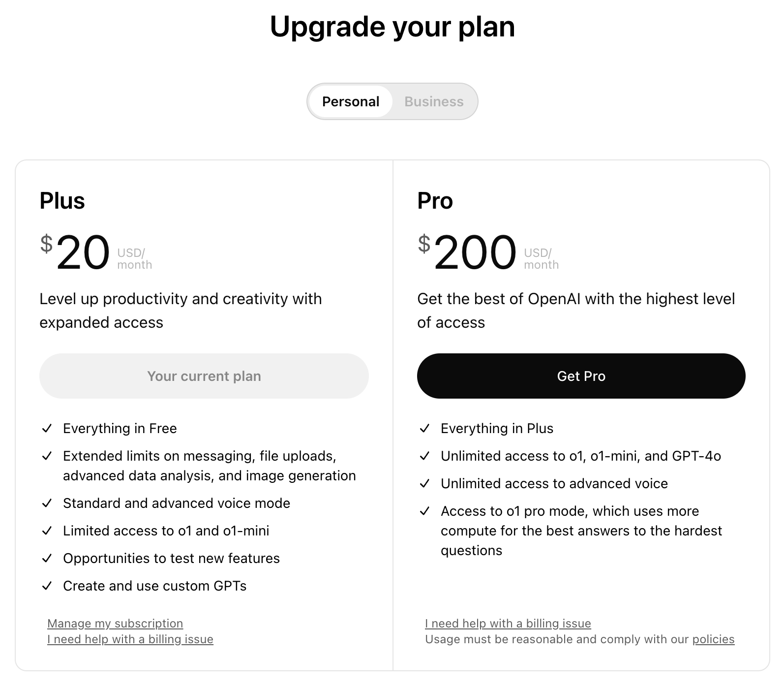Click the checkmark beside "Everything in Plus"

tap(424, 429)
